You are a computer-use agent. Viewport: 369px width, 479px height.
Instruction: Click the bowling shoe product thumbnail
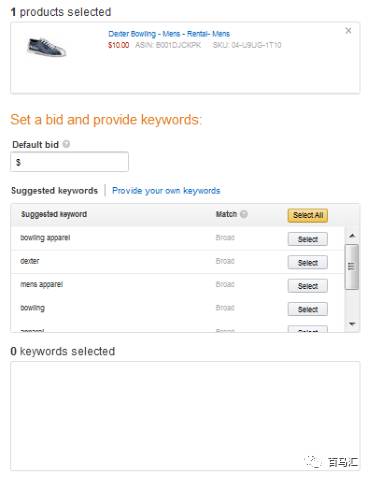(46, 47)
